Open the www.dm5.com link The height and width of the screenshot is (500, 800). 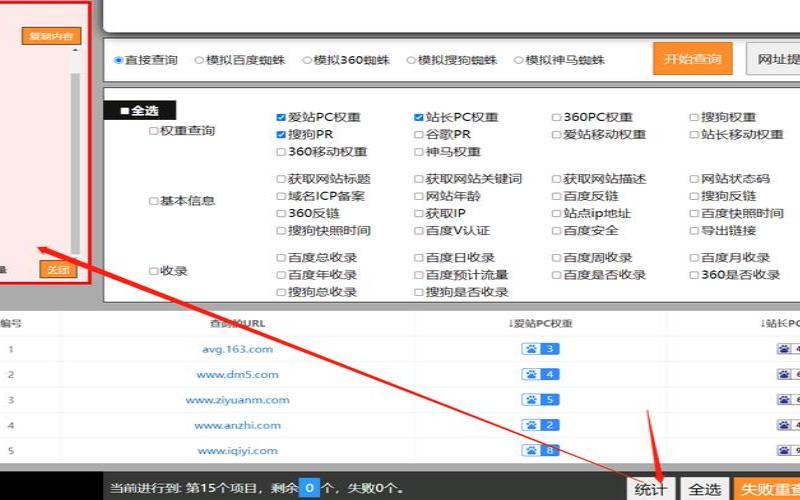[x=237, y=374]
